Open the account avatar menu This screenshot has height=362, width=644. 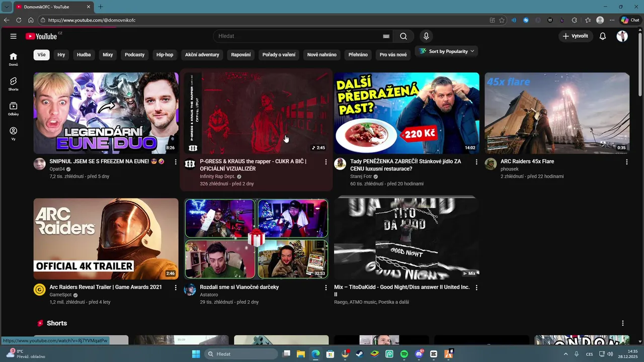[622, 36]
